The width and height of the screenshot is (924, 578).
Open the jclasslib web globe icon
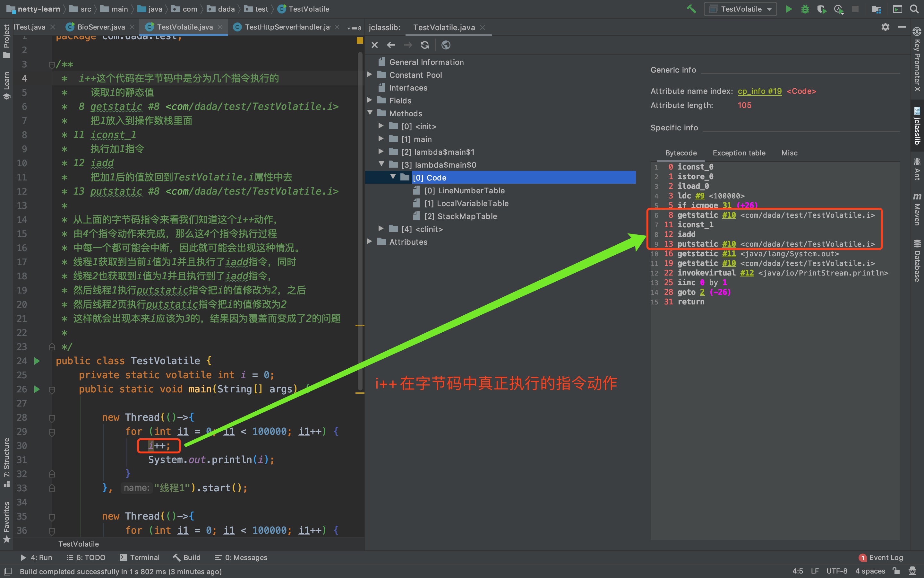(446, 45)
